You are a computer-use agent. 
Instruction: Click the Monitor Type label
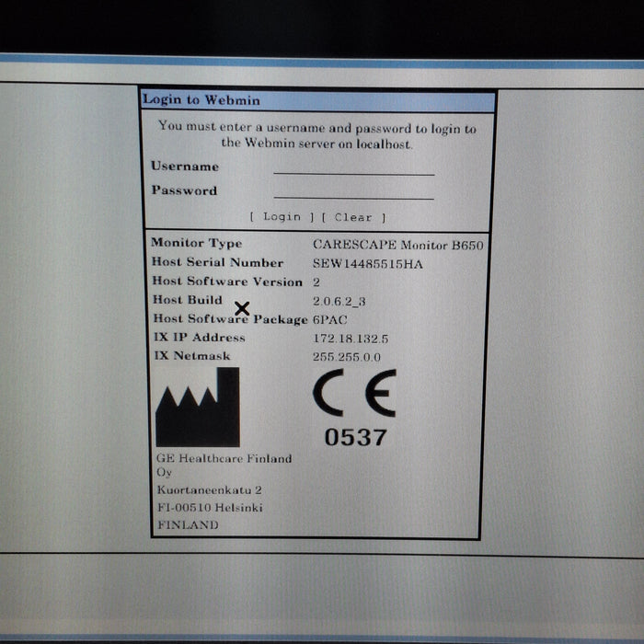197,243
